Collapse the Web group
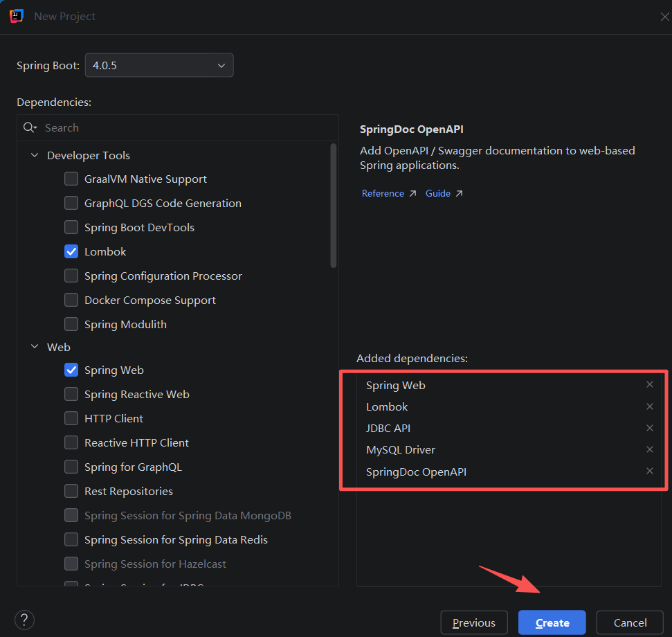The width and height of the screenshot is (672, 637). pyautogui.click(x=35, y=347)
